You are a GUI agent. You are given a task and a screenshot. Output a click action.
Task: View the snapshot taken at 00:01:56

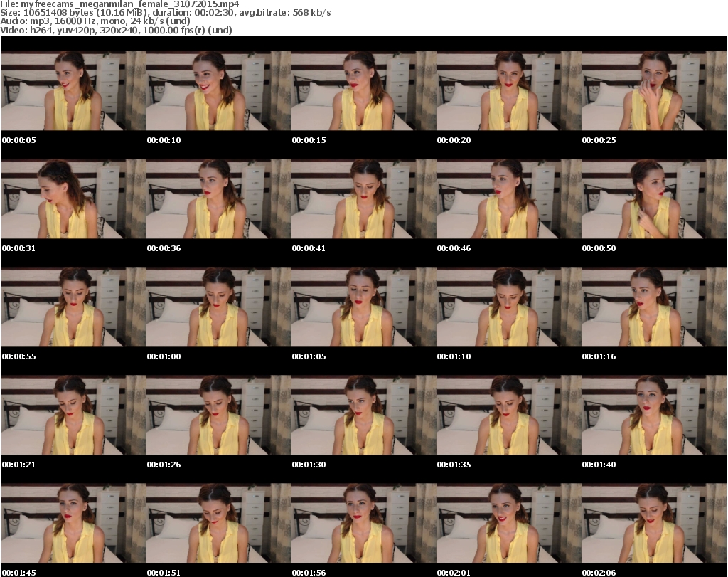point(364,524)
